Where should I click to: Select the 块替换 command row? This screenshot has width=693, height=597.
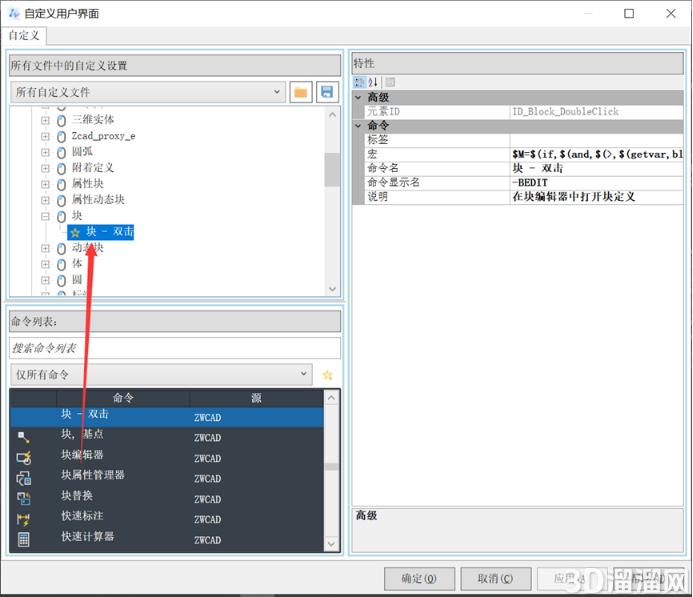pyautogui.click(x=167, y=498)
